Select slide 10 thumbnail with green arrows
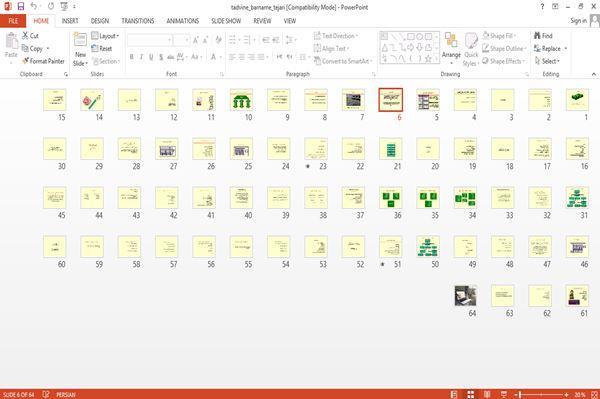Screen dimensions: 600x399 tap(241, 100)
